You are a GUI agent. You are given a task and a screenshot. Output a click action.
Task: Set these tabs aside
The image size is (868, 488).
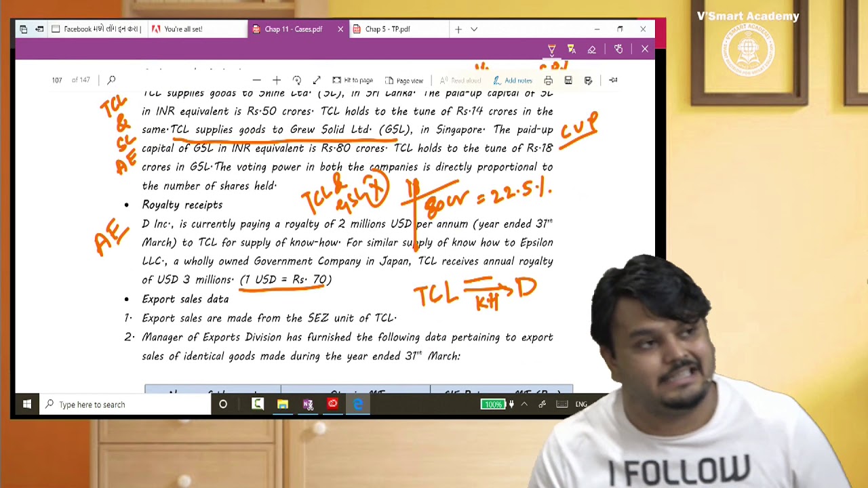pos(39,29)
